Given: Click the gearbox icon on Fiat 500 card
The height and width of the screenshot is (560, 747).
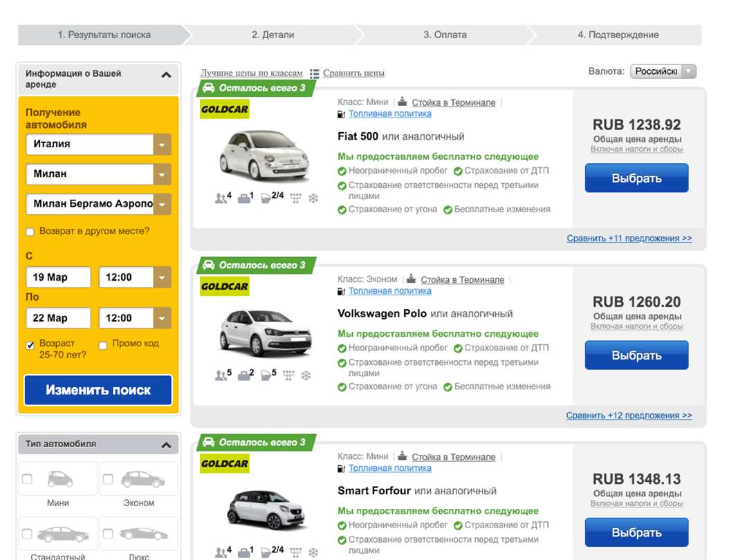Looking at the screenshot, I should (296, 198).
